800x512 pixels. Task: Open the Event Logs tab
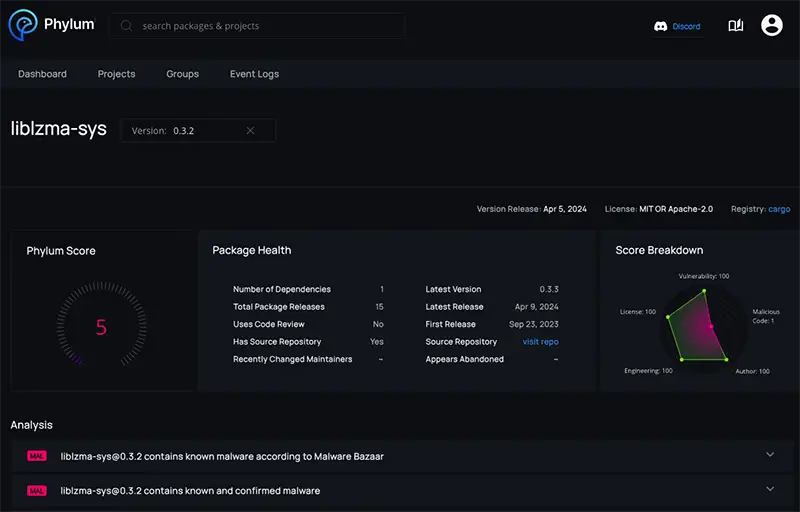254,74
